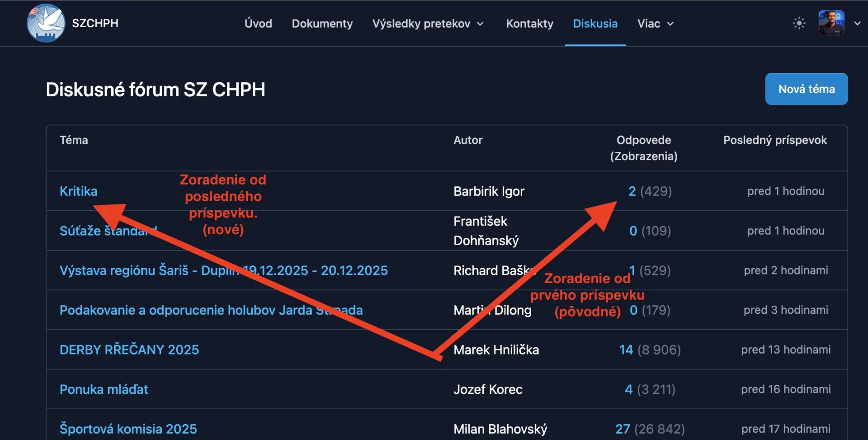Screen dimensions: 868x440
Task: Click the reply count 14 for DERBY
Action: click(x=626, y=350)
